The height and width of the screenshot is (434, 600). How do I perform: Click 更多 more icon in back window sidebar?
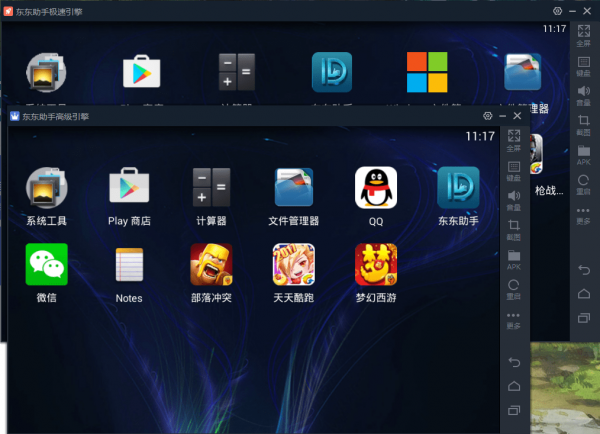(x=583, y=216)
